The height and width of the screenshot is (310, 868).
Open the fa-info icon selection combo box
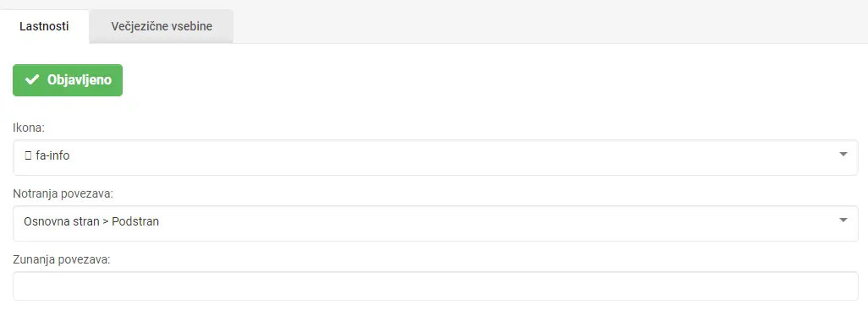pos(436,157)
